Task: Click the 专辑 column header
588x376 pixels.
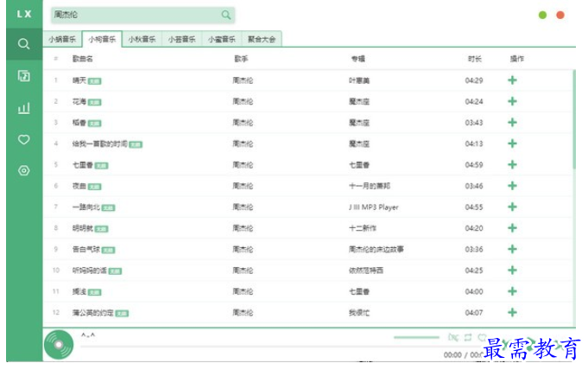Action: [357, 59]
